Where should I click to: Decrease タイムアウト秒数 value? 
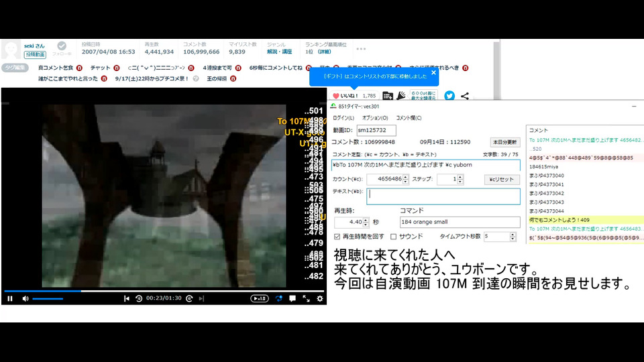click(x=513, y=239)
